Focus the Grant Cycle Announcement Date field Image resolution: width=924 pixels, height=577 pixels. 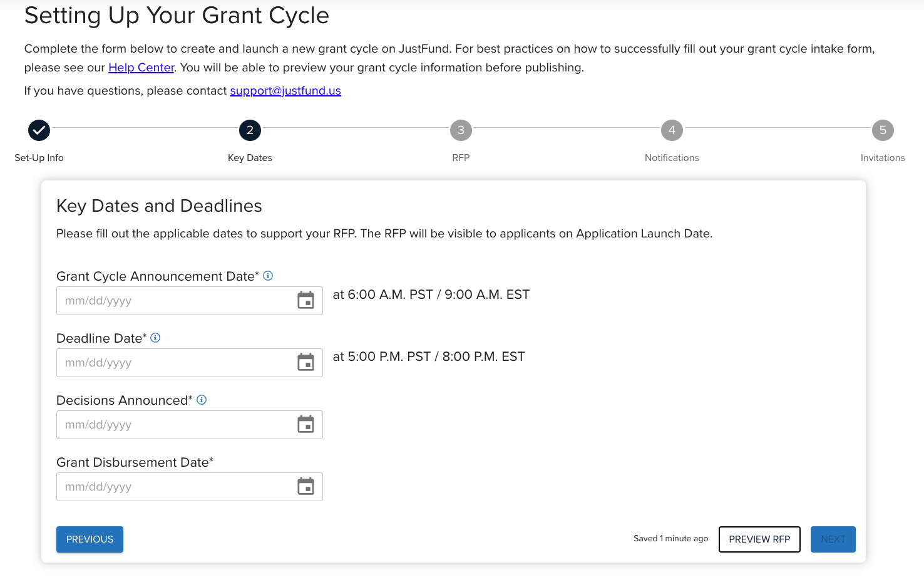pos(190,301)
